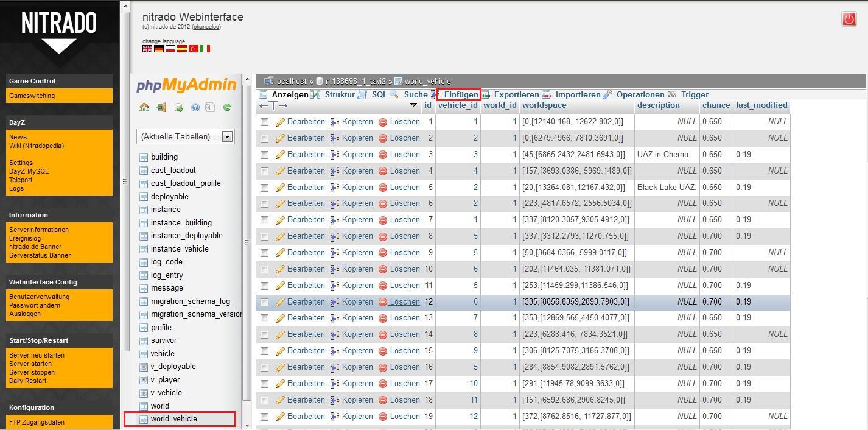The width and height of the screenshot is (868, 430).
Task: Click Passwort ändern link
Action: point(34,305)
